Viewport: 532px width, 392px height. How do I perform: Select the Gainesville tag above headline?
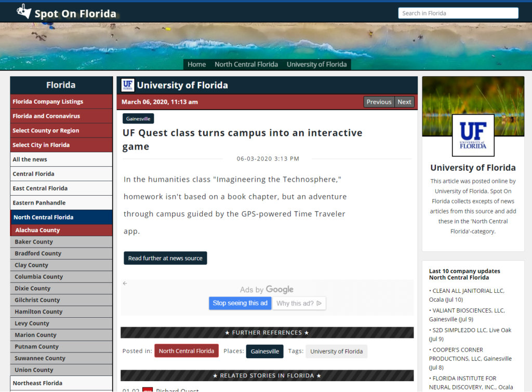tap(138, 119)
